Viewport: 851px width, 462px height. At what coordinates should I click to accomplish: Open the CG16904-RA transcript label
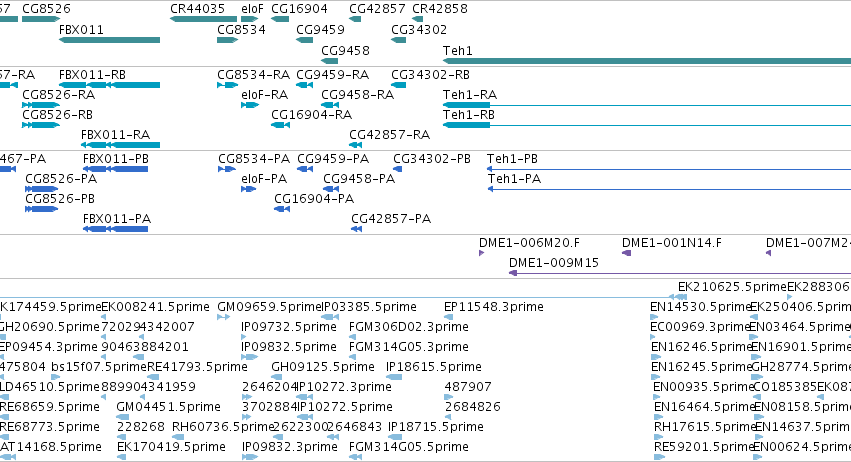[x=312, y=115]
